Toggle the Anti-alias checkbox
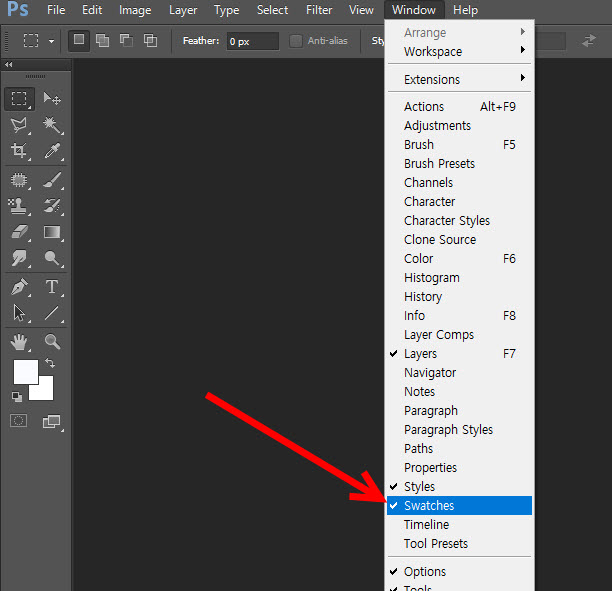This screenshot has height=591, width=612. (x=296, y=41)
